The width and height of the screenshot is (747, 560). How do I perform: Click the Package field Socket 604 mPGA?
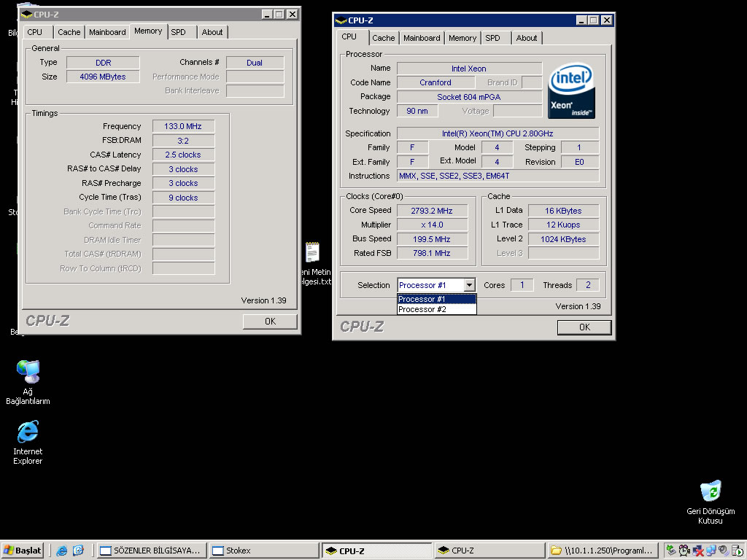tap(469, 97)
